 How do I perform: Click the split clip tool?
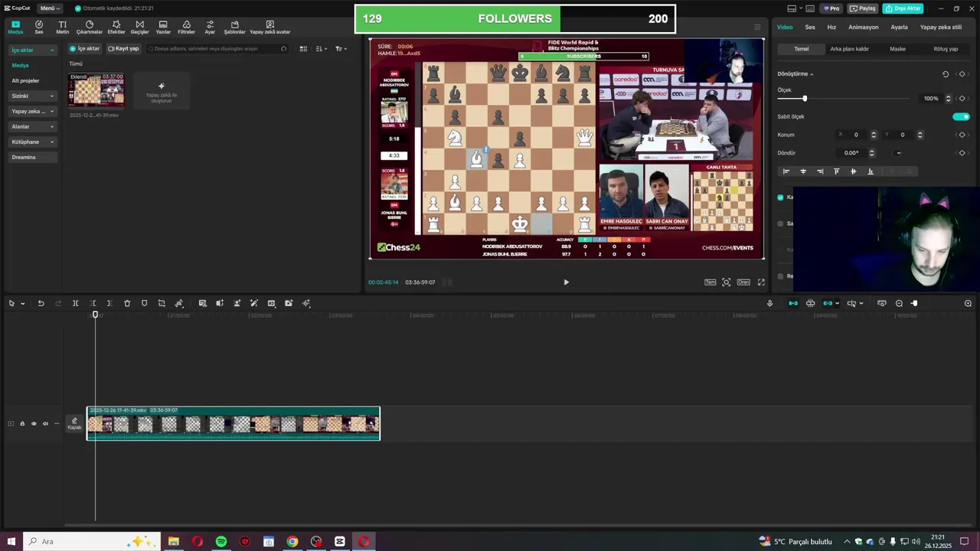coord(75,304)
